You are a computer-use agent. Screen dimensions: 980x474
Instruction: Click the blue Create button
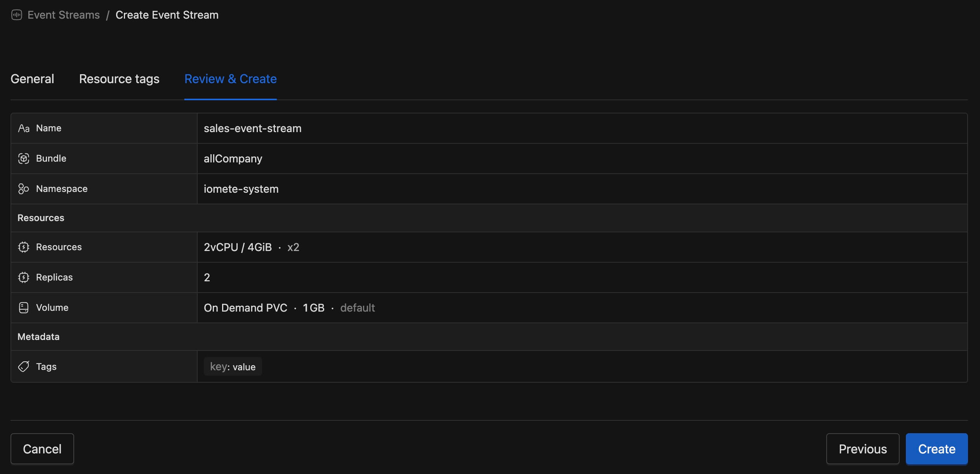tap(936, 449)
